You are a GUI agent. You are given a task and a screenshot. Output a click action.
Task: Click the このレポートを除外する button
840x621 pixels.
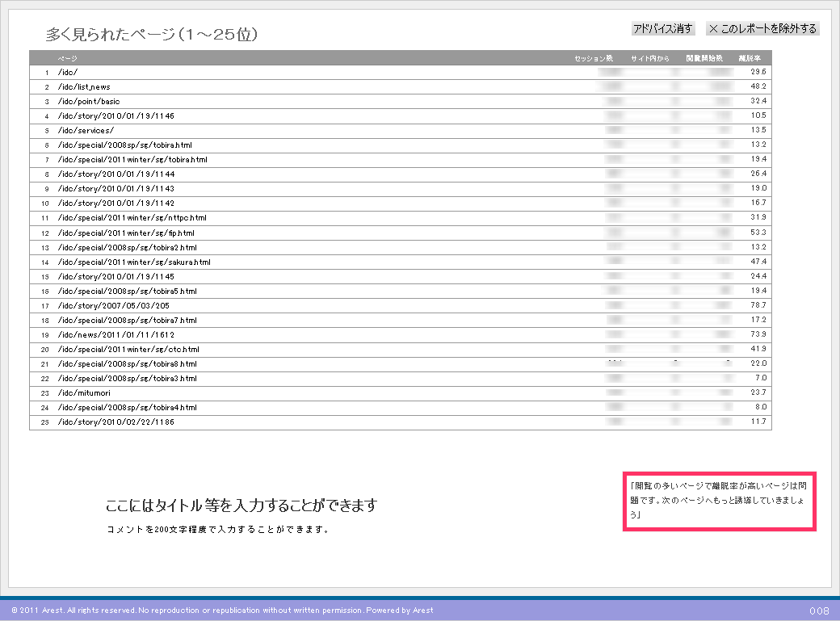762,29
